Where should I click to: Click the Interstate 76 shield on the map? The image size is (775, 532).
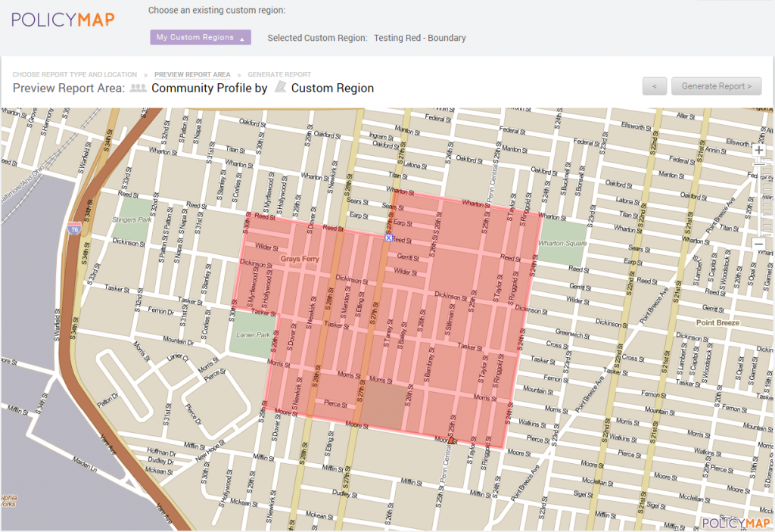(74, 229)
